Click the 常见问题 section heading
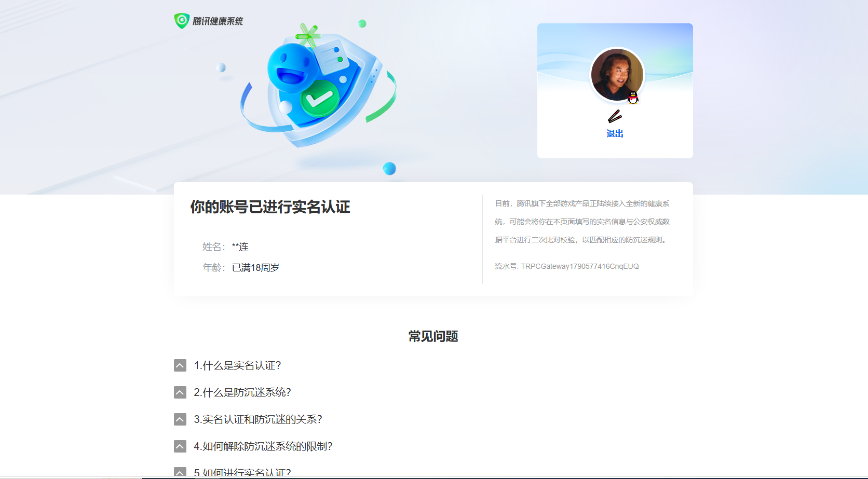The image size is (868, 479). [433, 336]
